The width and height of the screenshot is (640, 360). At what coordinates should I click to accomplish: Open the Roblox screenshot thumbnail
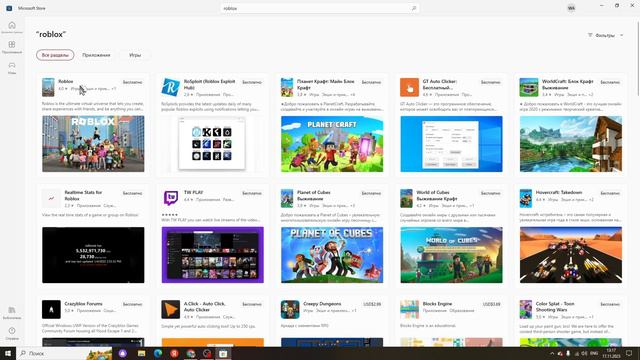[93, 144]
